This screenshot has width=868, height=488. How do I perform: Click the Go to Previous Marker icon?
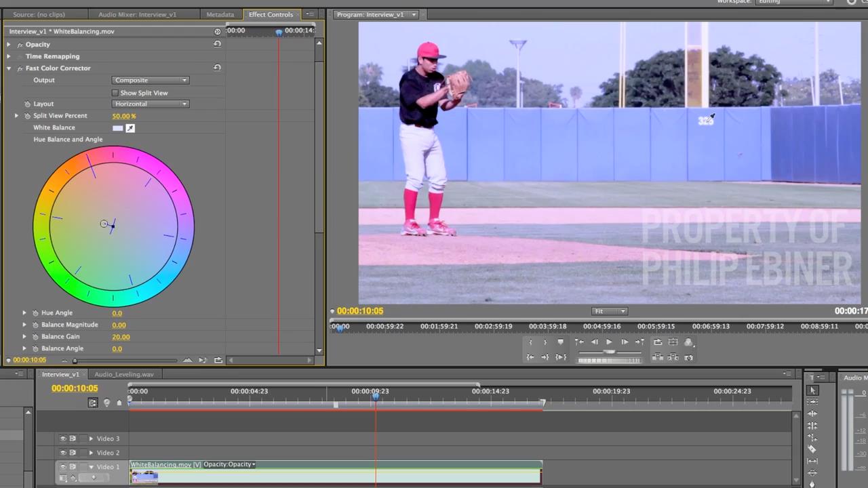[x=579, y=342]
